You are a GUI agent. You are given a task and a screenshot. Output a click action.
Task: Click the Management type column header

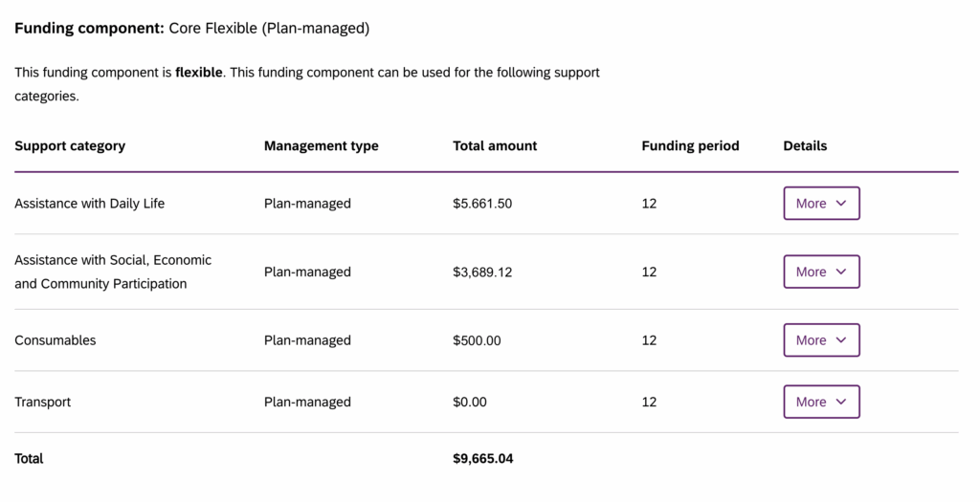coord(321,146)
